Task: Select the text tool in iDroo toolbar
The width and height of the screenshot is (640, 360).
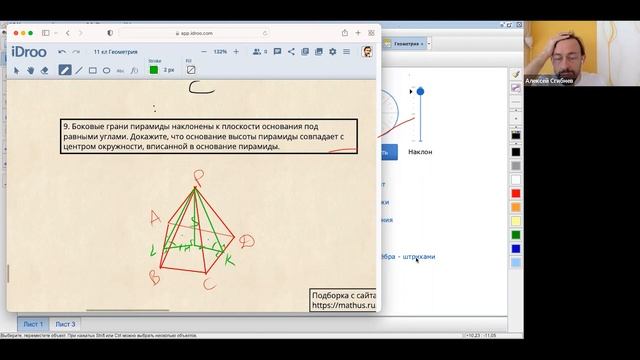Action: pos(120,71)
